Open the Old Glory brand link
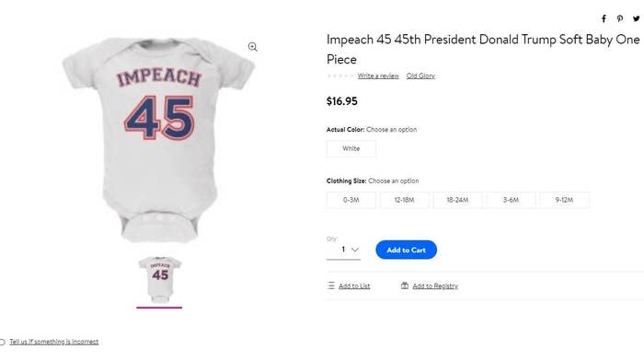The image size is (644, 361). [420, 76]
